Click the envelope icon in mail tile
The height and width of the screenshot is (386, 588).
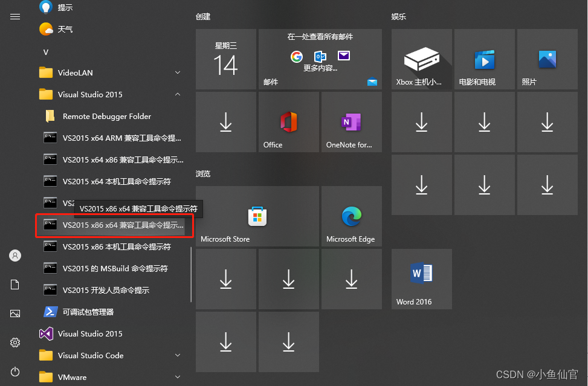pos(344,56)
